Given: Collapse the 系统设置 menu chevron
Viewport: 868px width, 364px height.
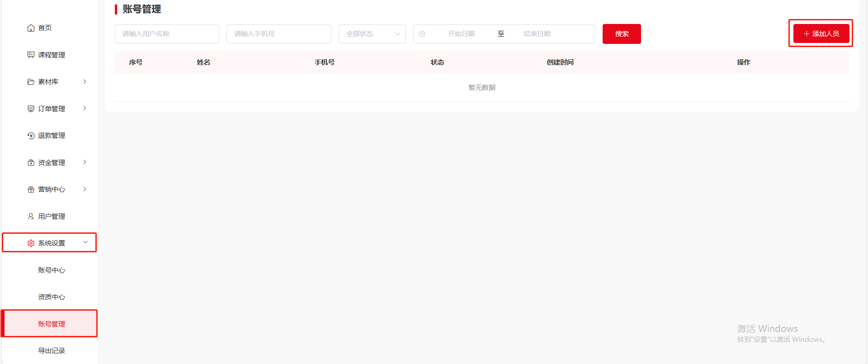Looking at the screenshot, I should coord(85,242).
